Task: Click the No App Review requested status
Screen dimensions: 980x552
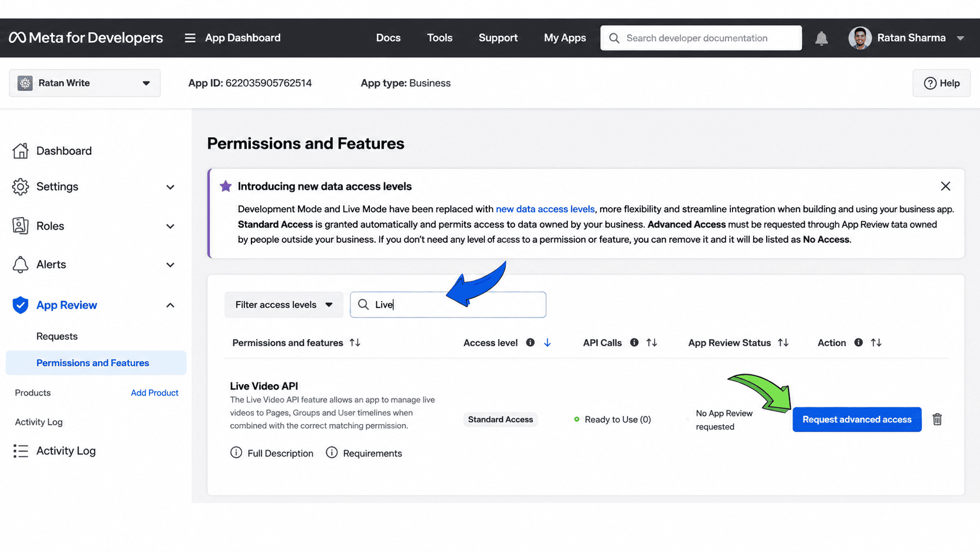Action: point(724,420)
